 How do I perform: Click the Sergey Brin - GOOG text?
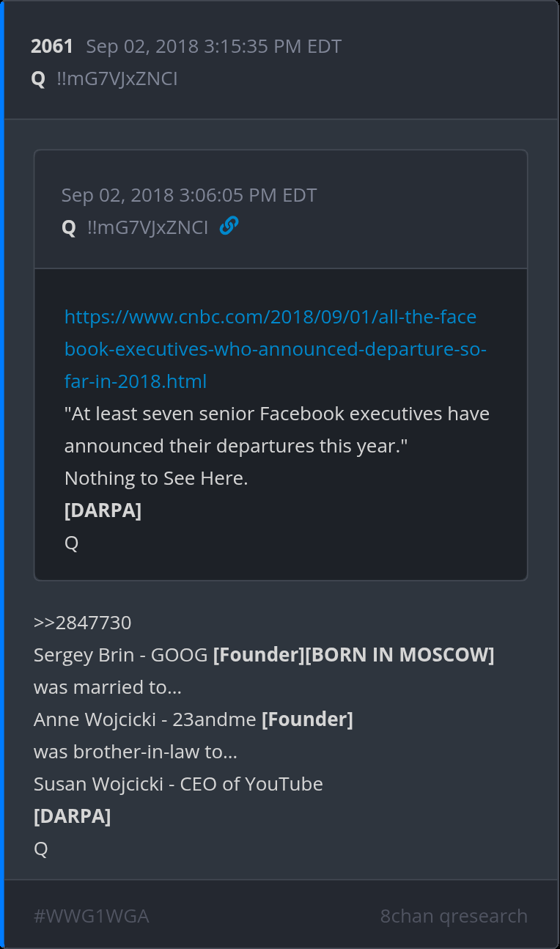pyautogui.click(x=121, y=655)
